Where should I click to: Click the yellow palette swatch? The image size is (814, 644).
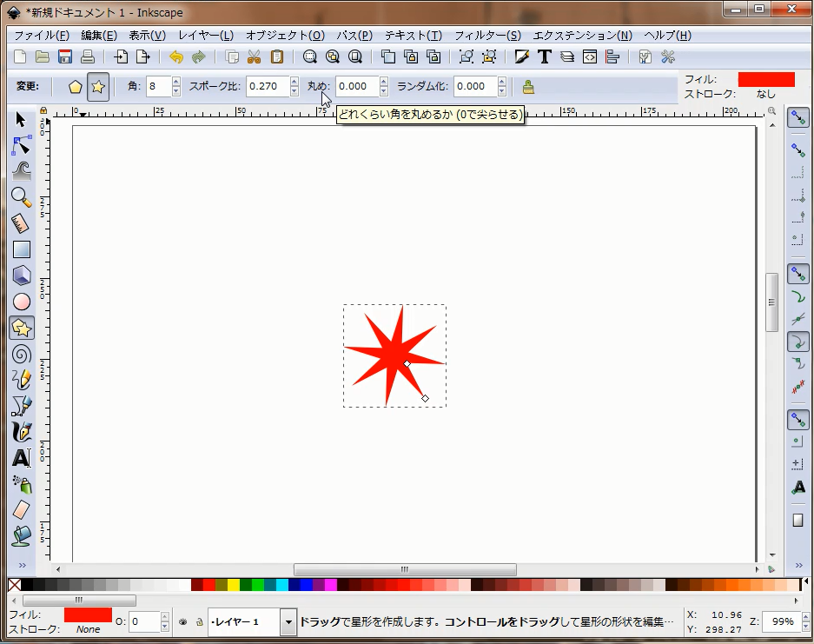[234, 585]
